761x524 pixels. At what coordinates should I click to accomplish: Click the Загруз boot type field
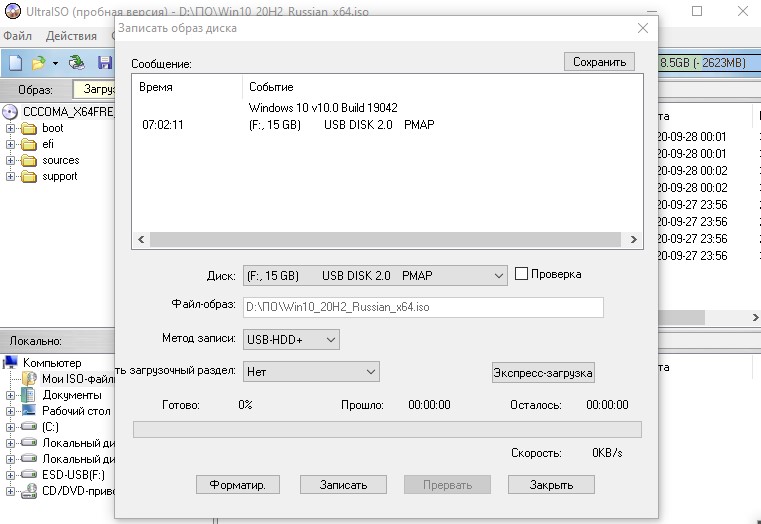tap(94, 89)
